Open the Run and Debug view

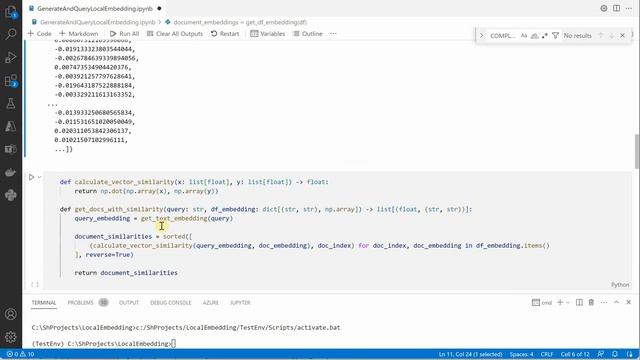tap(11, 57)
